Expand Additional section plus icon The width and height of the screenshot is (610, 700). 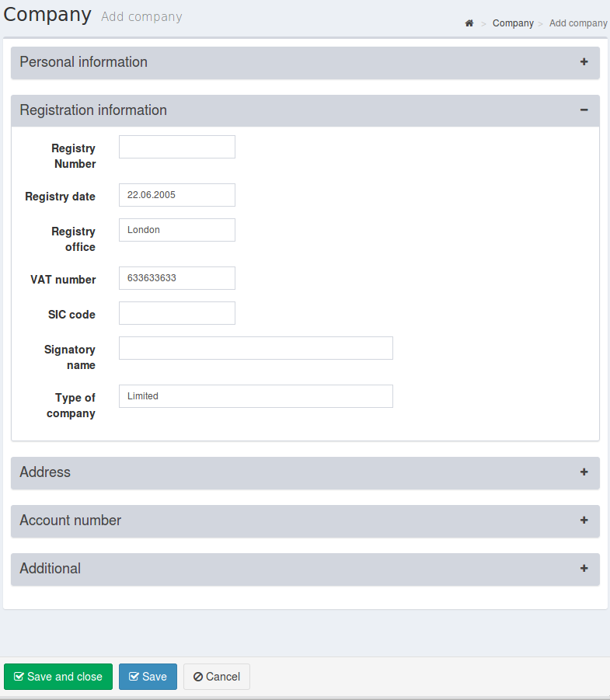(x=584, y=568)
